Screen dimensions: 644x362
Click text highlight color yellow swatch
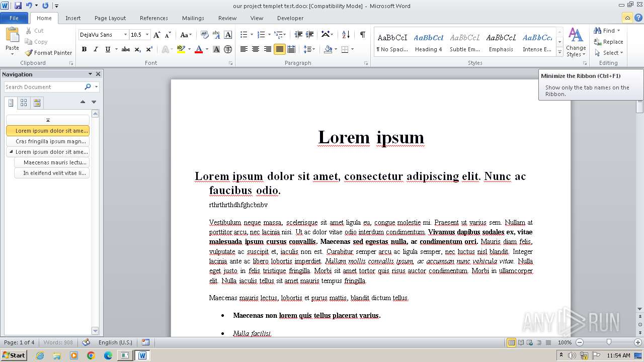[x=181, y=49]
